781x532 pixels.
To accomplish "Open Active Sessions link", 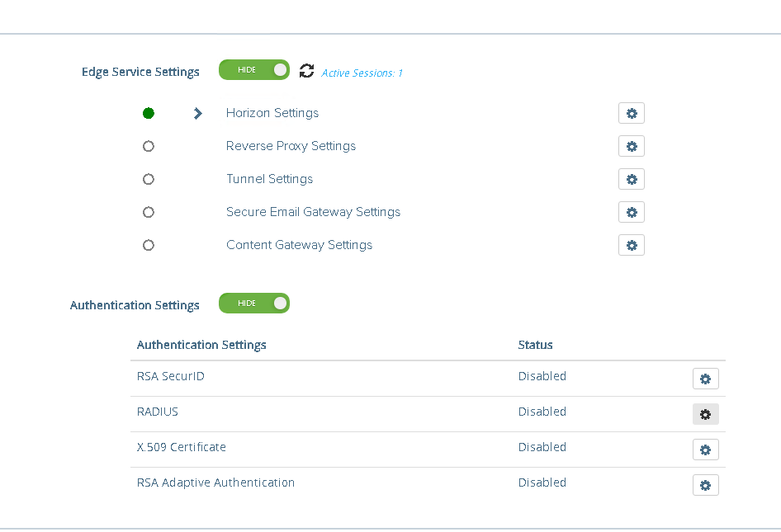I will pyautogui.click(x=362, y=73).
